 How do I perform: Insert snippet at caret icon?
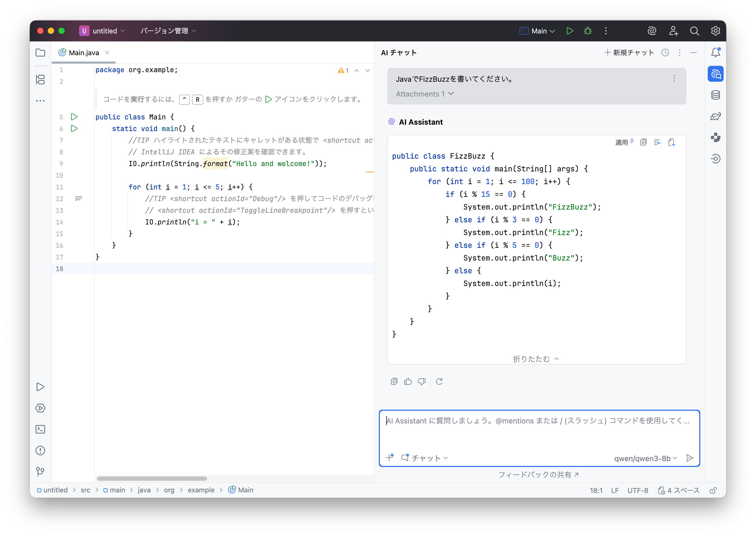657,142
